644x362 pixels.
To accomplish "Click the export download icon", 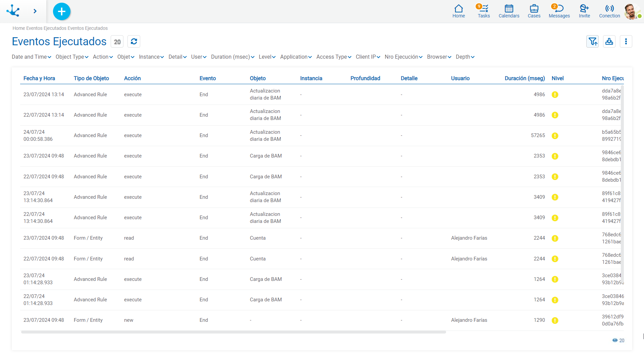I will click(x=609, y=42).
